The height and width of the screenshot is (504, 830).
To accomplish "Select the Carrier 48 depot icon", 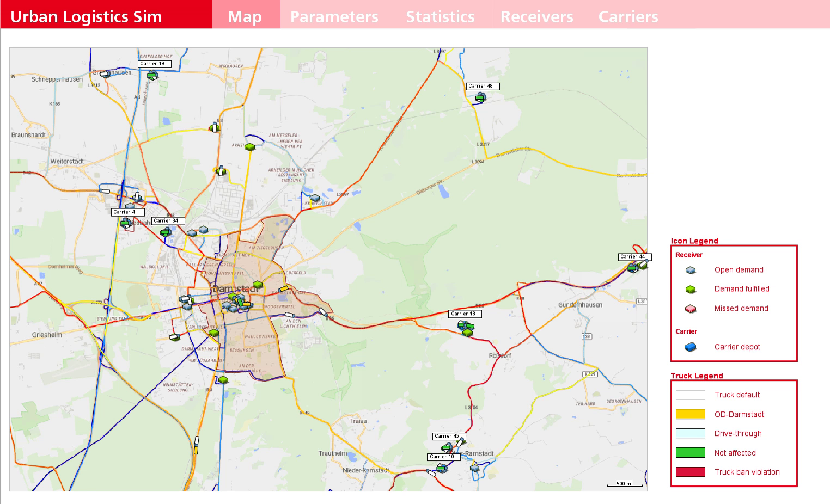I will pos(480,97).
